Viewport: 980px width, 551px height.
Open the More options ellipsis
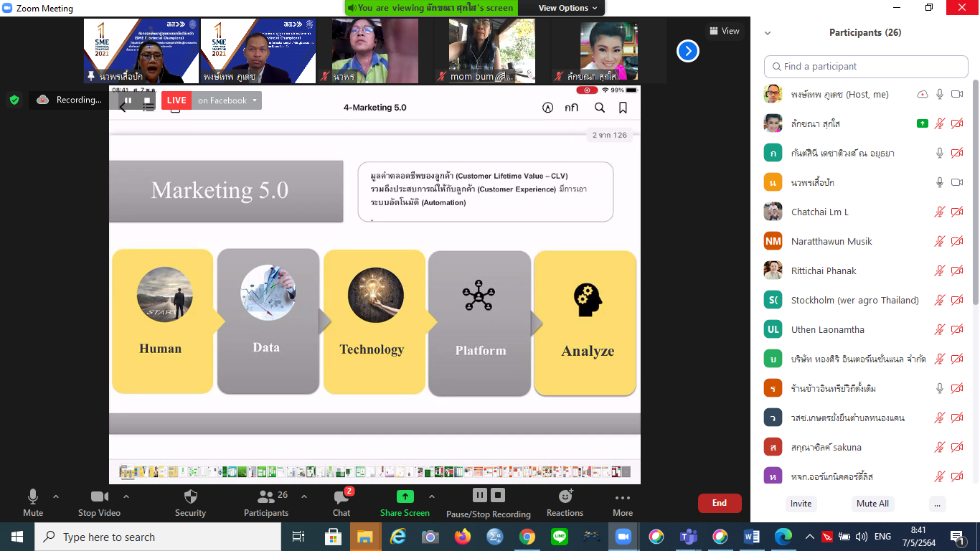pyautogui.click(x=623, y=498)
